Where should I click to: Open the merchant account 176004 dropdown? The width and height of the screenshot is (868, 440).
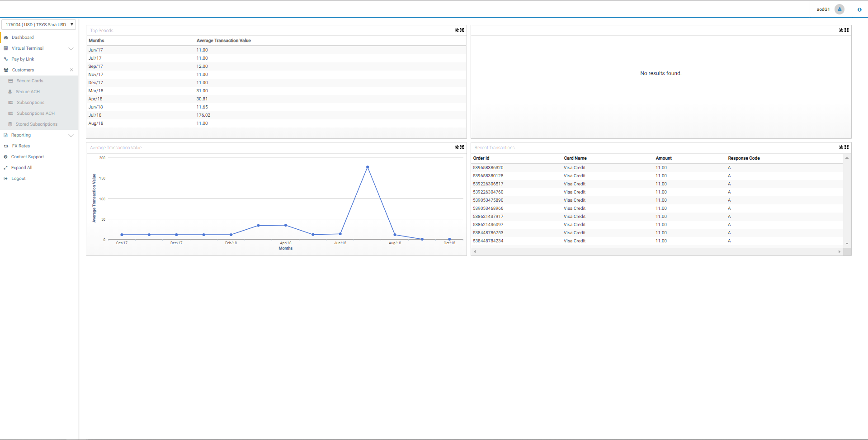tap(38, 24)
